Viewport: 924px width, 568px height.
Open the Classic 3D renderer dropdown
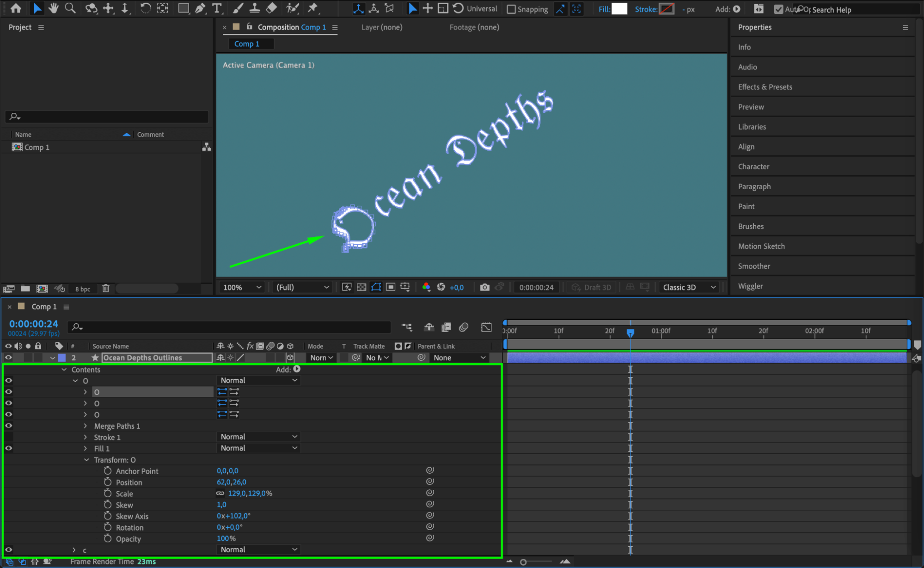[x=689, y=287]
